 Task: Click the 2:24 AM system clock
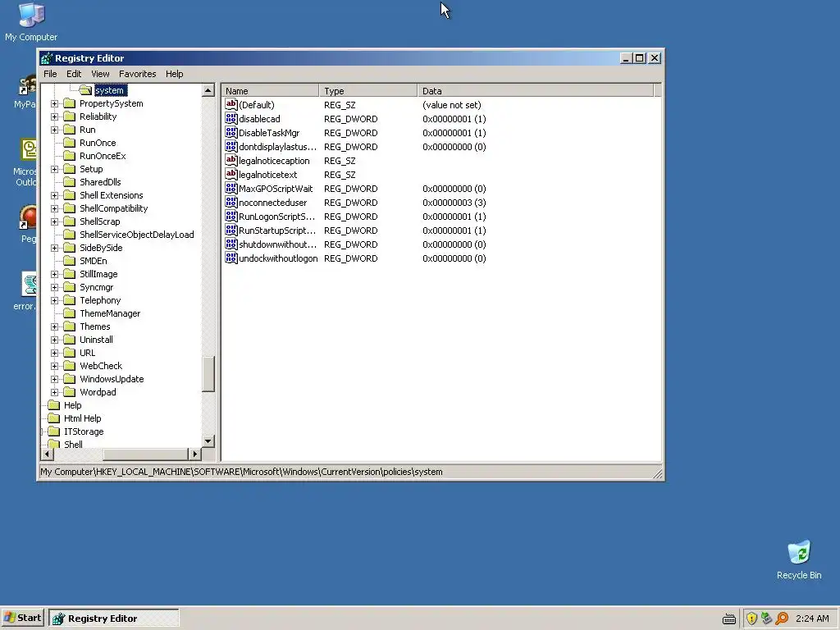812,619
